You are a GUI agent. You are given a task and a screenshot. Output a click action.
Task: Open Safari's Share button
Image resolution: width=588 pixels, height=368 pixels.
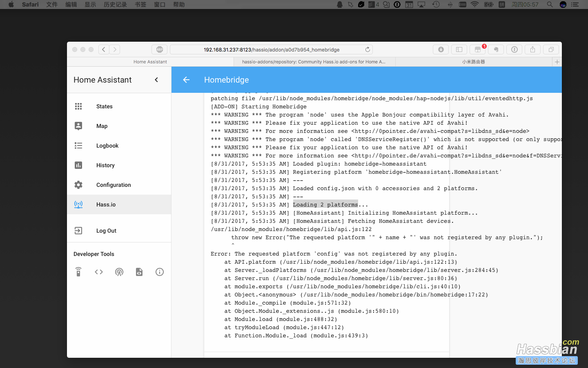point(533,49)
